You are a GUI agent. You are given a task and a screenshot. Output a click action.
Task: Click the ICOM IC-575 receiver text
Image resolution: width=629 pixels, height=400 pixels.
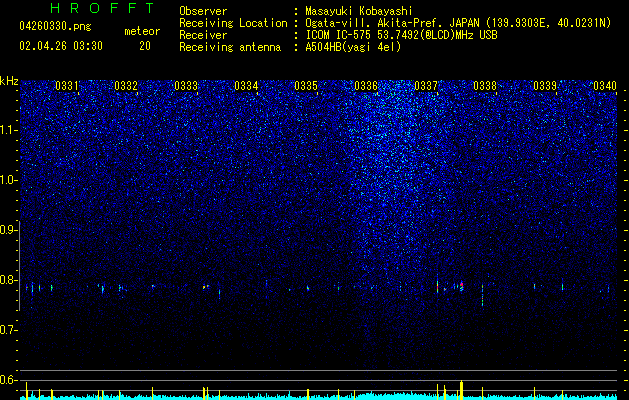(x=401, y=35)
